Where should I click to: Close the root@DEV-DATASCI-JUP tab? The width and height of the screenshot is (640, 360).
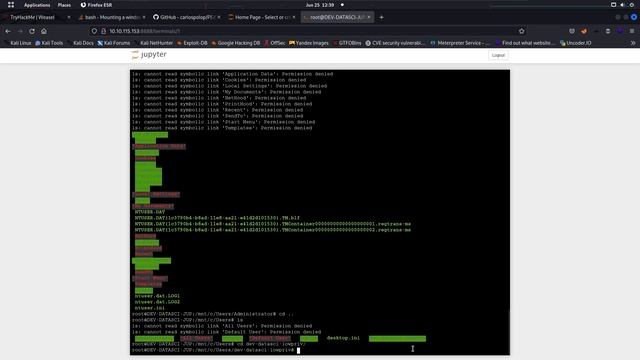point(369,17)
